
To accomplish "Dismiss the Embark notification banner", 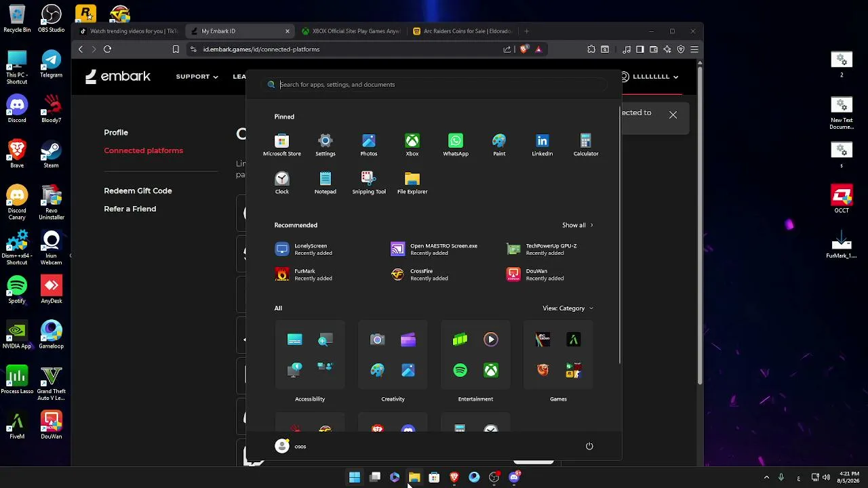I will point(673,115).
